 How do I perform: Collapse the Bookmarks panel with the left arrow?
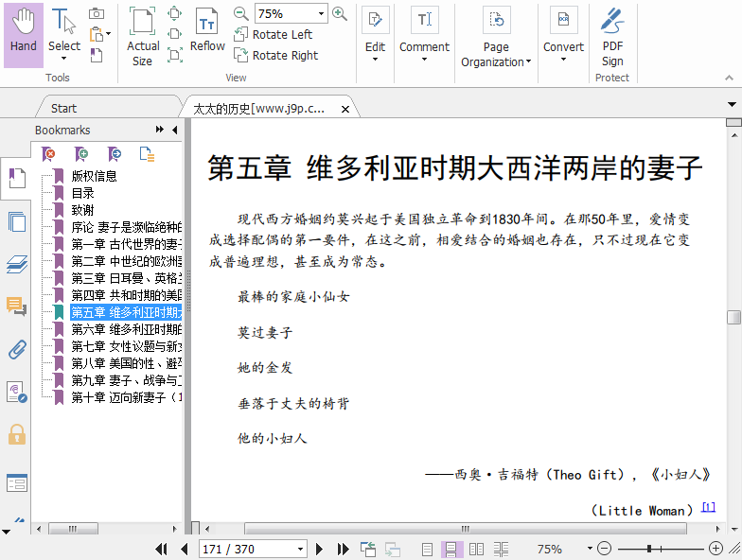175,130
